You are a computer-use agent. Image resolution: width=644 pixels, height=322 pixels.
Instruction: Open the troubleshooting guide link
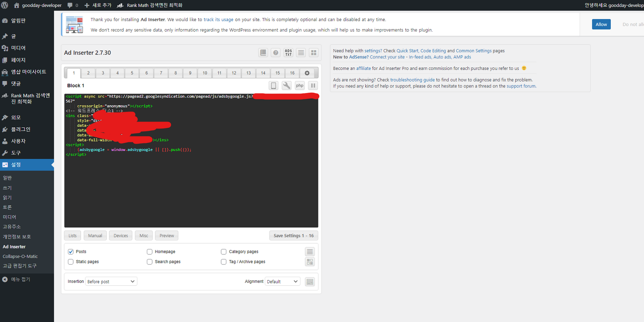(x=413, y=80)
